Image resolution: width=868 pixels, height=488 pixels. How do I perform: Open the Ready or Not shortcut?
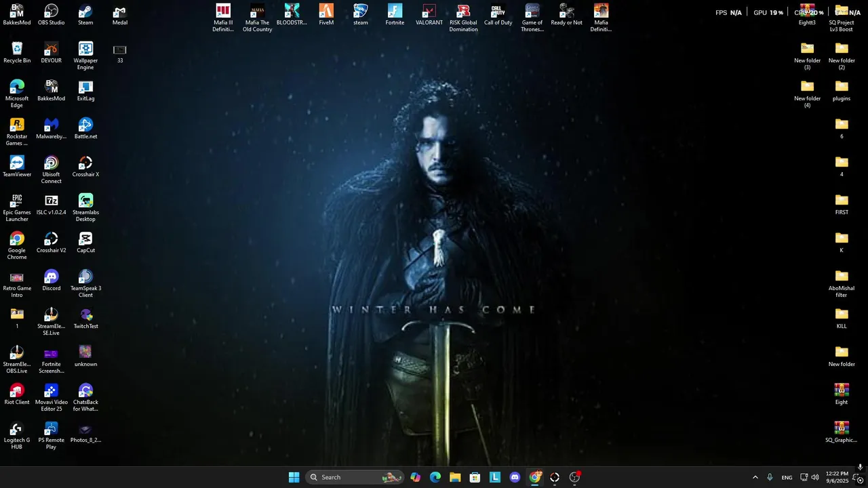pyautogui.click(x=566, y=15)
